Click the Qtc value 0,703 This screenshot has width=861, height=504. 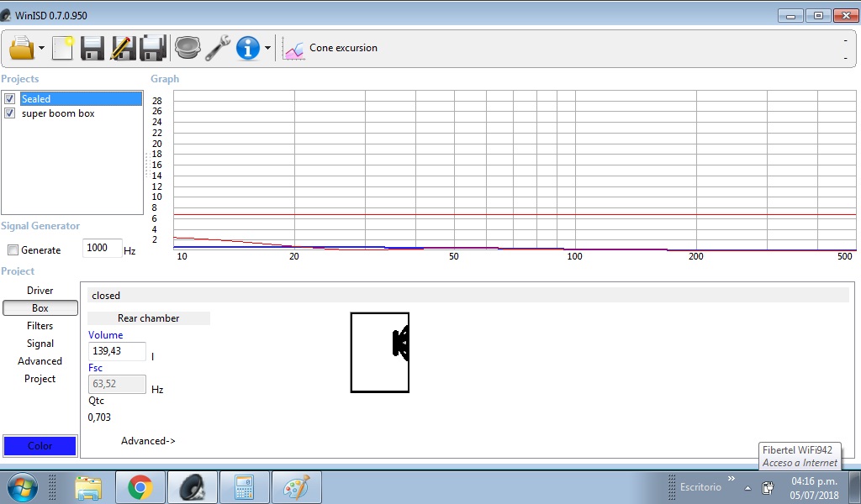pos(99,417)
